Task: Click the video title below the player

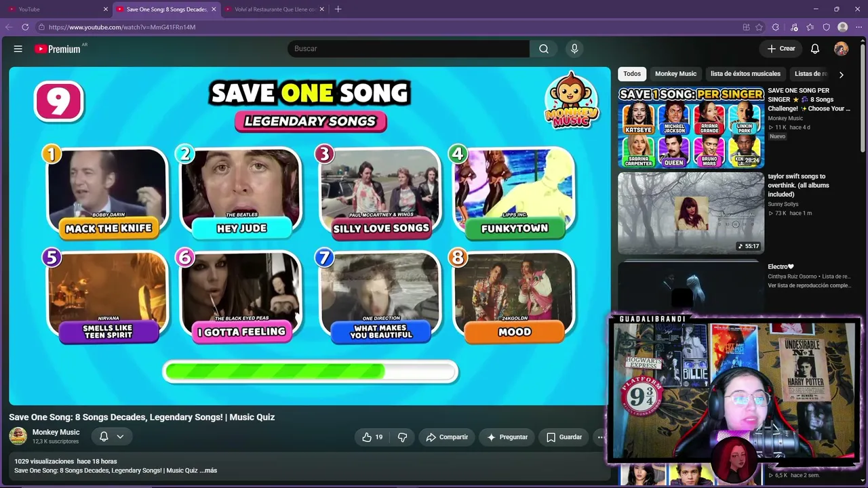Action: click(142, 418)
